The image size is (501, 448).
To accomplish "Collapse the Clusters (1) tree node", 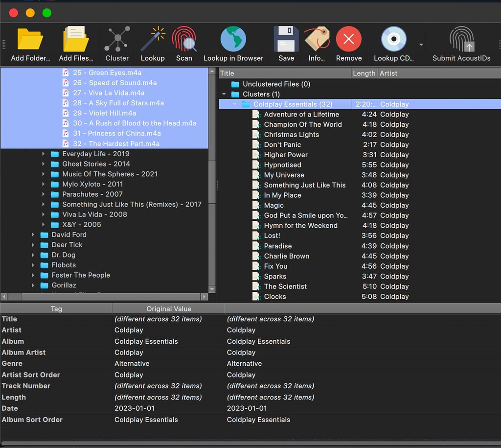I will click(x=224, y=94).
